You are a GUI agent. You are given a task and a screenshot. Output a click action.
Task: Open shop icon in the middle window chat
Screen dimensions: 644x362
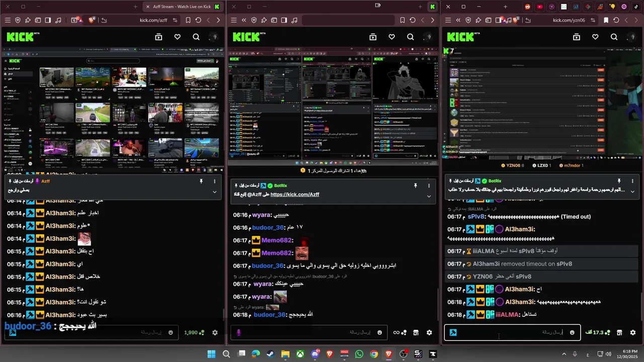(x=416, y=332)
